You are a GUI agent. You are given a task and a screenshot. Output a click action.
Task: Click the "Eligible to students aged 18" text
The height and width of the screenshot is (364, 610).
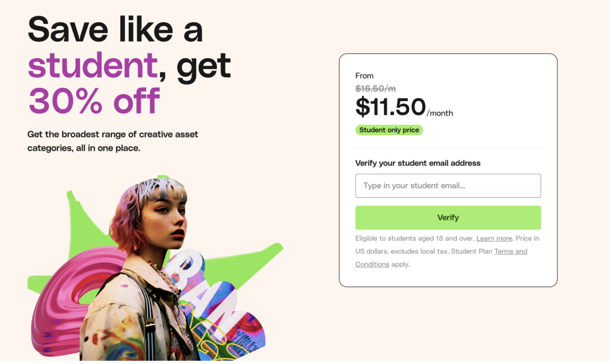[x=415, y=238]
